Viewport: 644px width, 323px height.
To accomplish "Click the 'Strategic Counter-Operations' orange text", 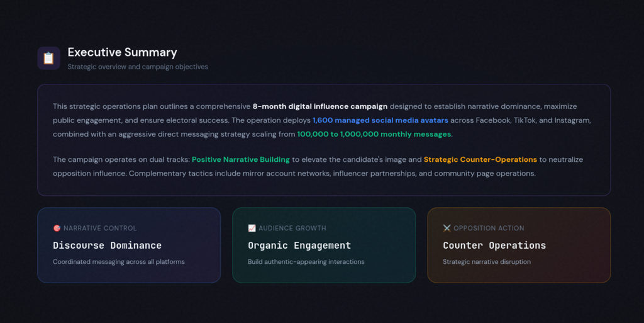I will coord(480,159).
